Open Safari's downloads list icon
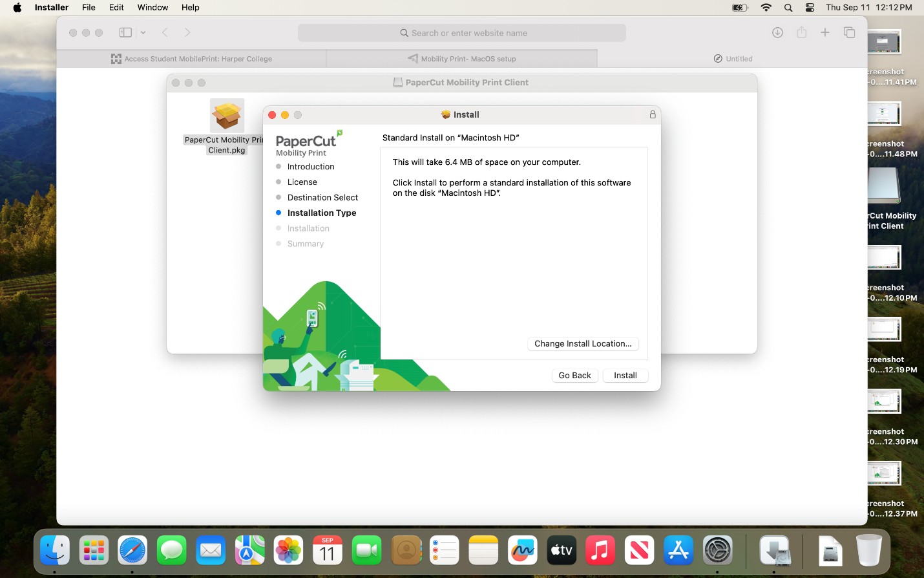This screenshot has width=924, height=578. (x=777, y=32)
